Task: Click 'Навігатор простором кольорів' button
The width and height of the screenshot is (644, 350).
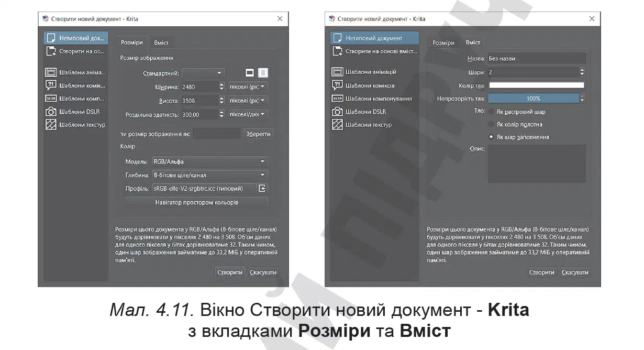Action: (197, 202)
